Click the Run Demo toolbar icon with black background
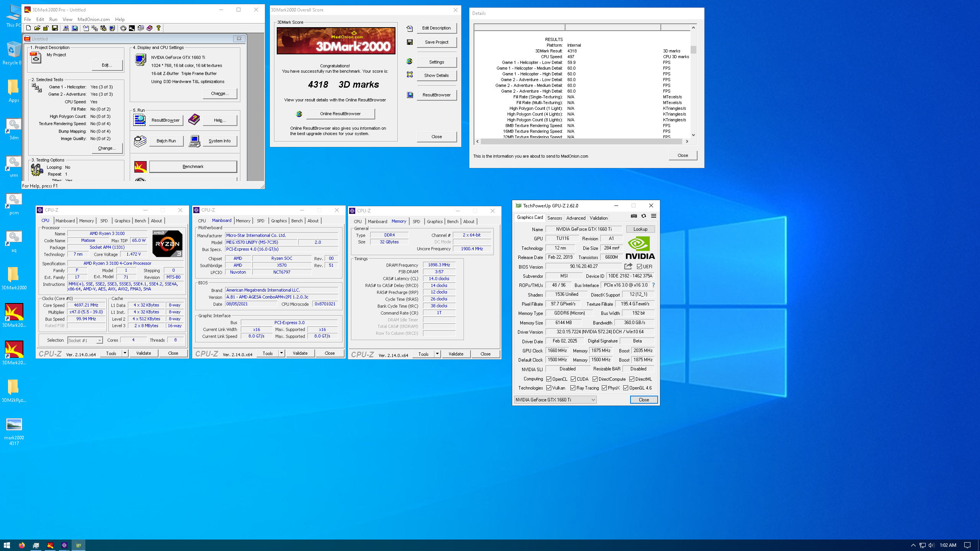The image size is (980, 551). tap(132, 28)
